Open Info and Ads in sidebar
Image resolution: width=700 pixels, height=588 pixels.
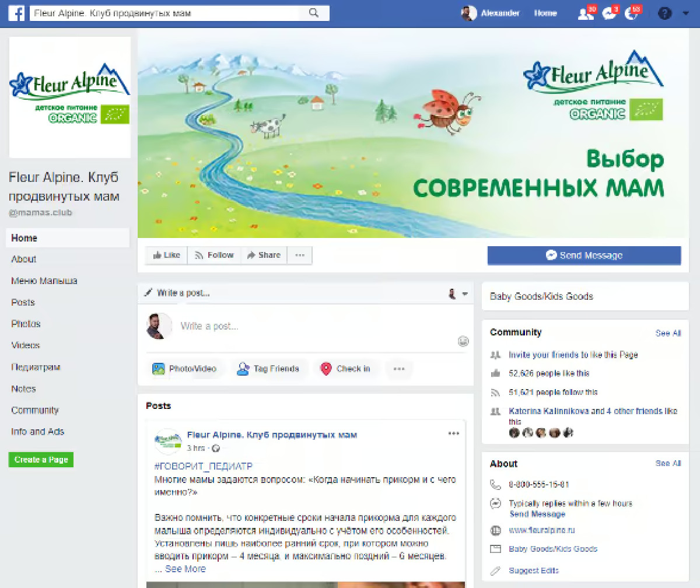(x=37, y=432)
